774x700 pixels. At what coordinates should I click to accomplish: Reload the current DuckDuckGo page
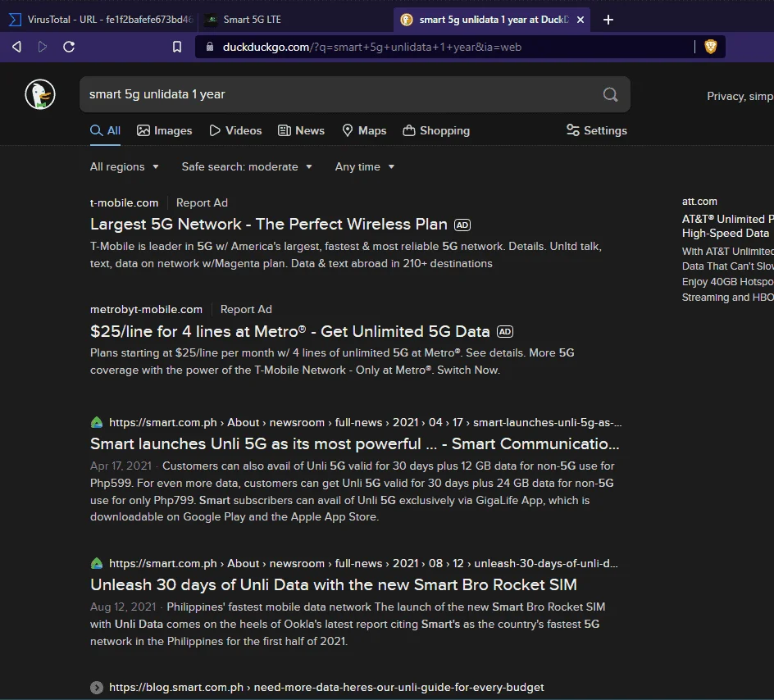pos(69,47)
